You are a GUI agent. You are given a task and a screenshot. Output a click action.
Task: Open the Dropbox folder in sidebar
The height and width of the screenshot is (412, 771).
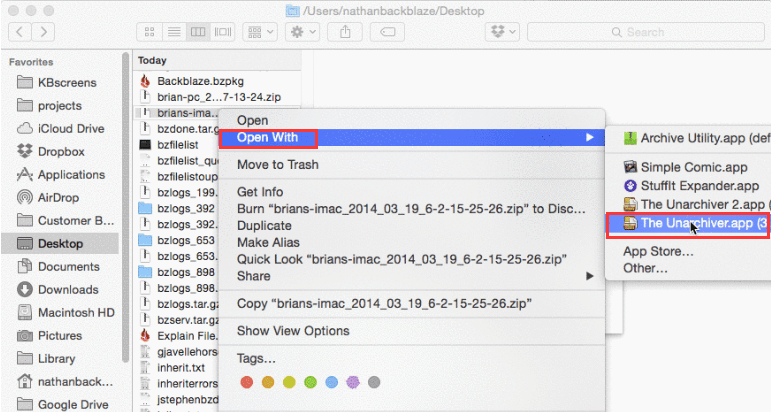click(60, 151)
